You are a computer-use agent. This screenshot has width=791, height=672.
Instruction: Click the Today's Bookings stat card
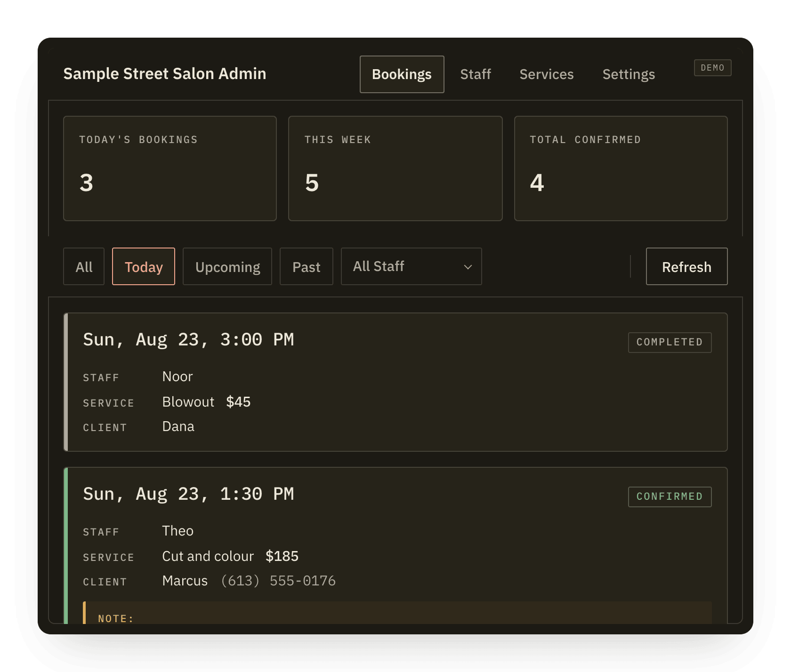point(170,168)
